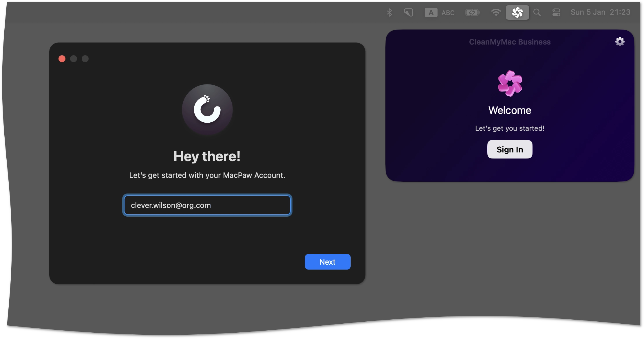
Task: Click the battery charging status icon
Action: 473,12
